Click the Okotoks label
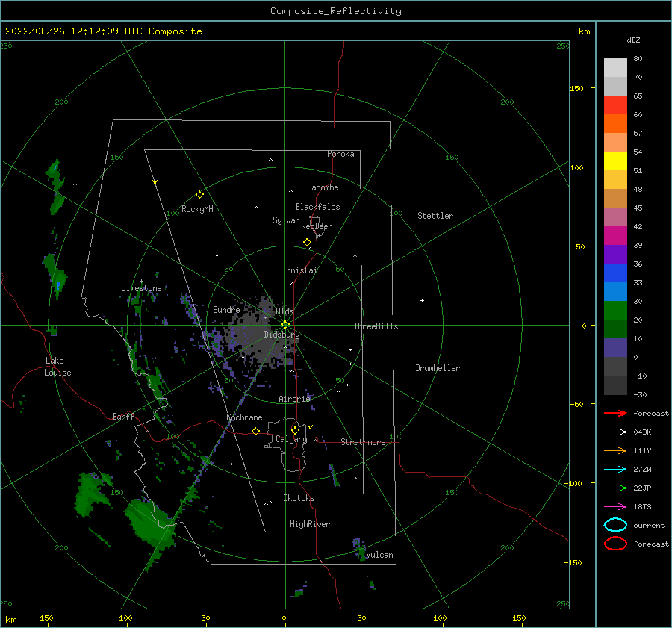672x628 pixels. [299, 498]
